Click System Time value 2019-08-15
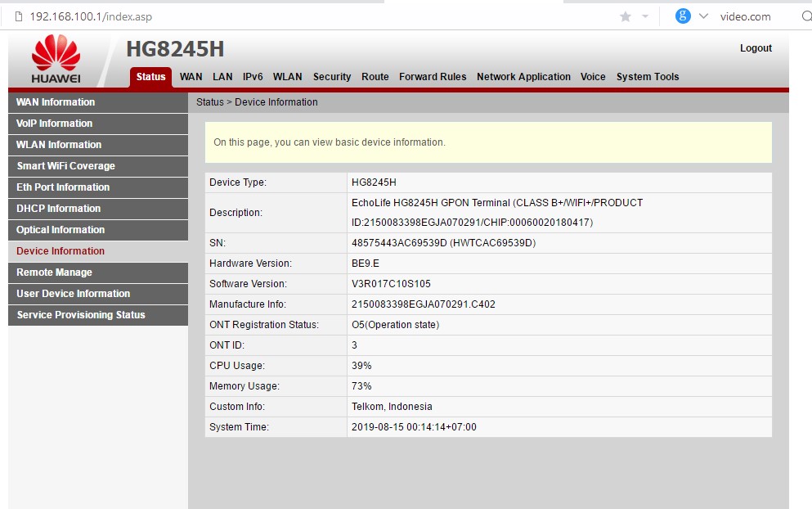 [414, 427]
